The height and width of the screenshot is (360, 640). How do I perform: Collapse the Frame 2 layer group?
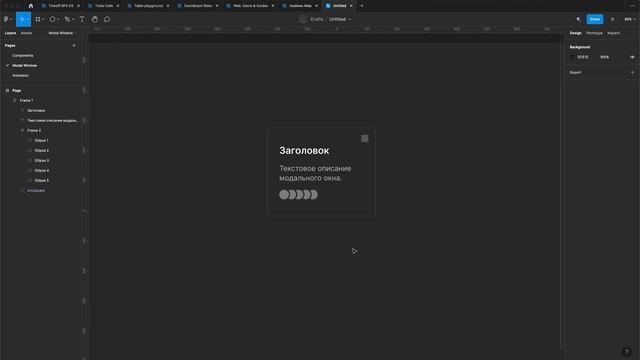(x=22, y=131)
